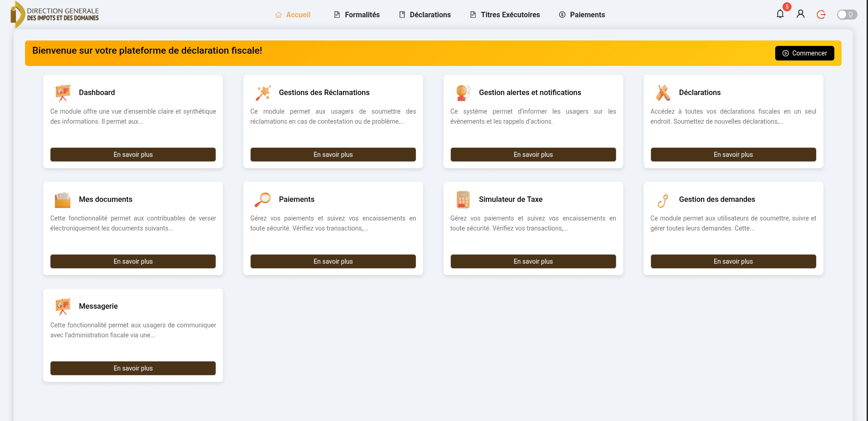Click the Déclarations card title
This screenshot has width=868, height=421.
tap(700, 92)
